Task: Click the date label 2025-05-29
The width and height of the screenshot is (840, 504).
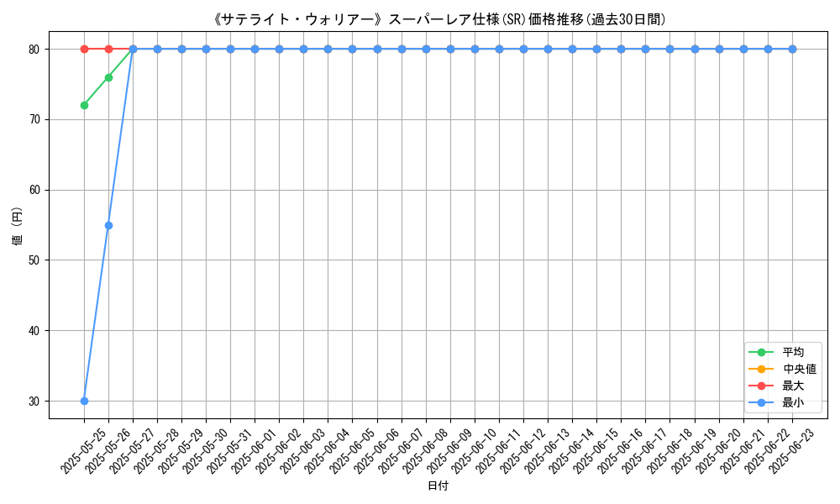Action: tap(181, 452)
